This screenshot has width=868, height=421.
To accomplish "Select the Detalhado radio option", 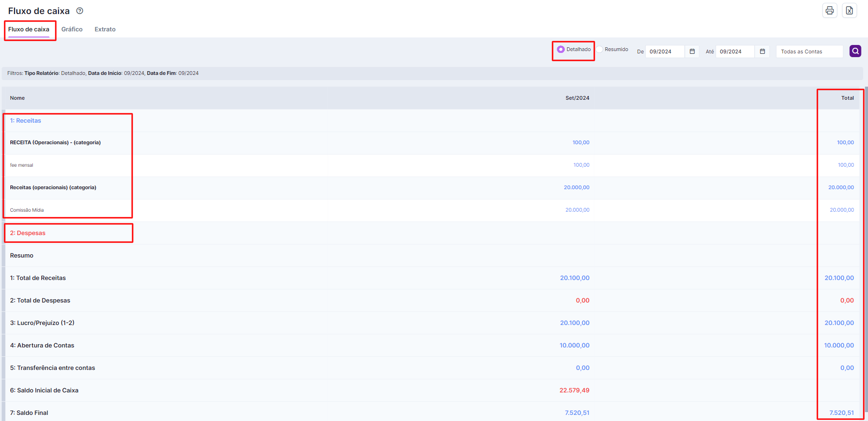I will click(x=561, y=49).
